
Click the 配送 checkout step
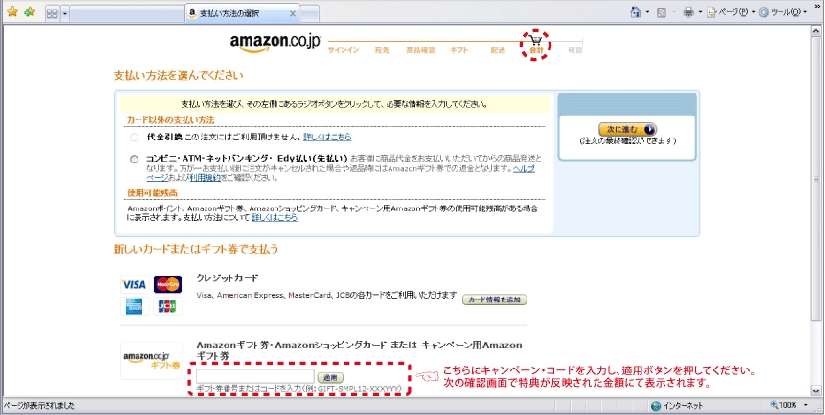pyautogui.click(x=498, y=50)
